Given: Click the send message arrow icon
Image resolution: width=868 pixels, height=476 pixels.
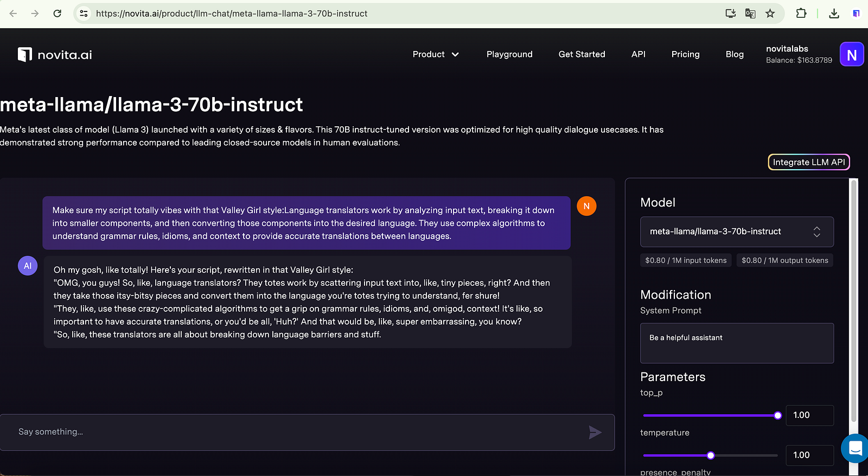Looking at the screenshot, I should click(595, 432).
